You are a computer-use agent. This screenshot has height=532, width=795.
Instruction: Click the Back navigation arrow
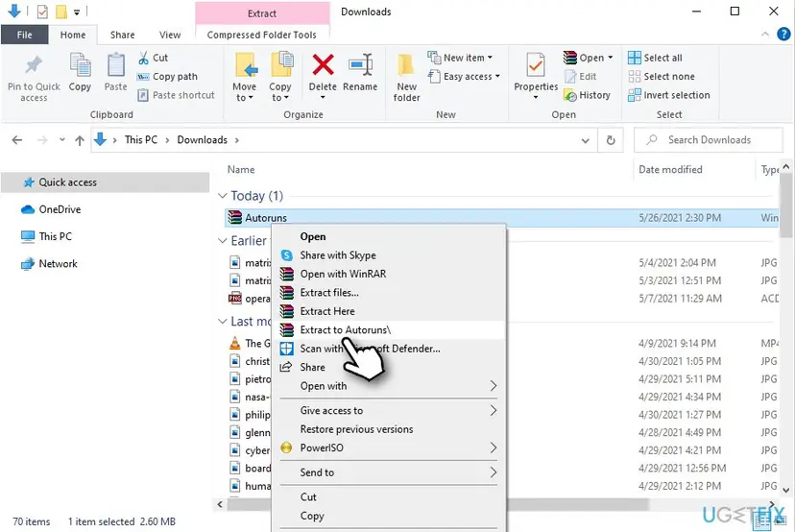pyautogui.click(x=17, y=140)
